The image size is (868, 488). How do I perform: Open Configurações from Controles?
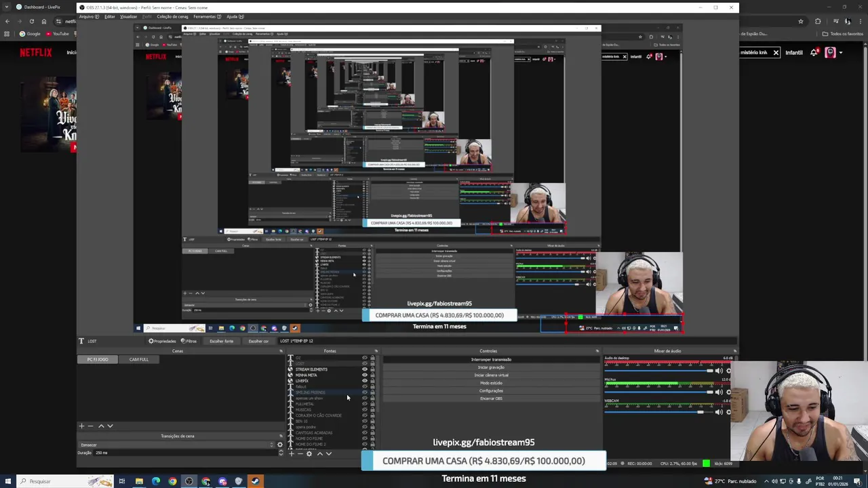(491, 390)
